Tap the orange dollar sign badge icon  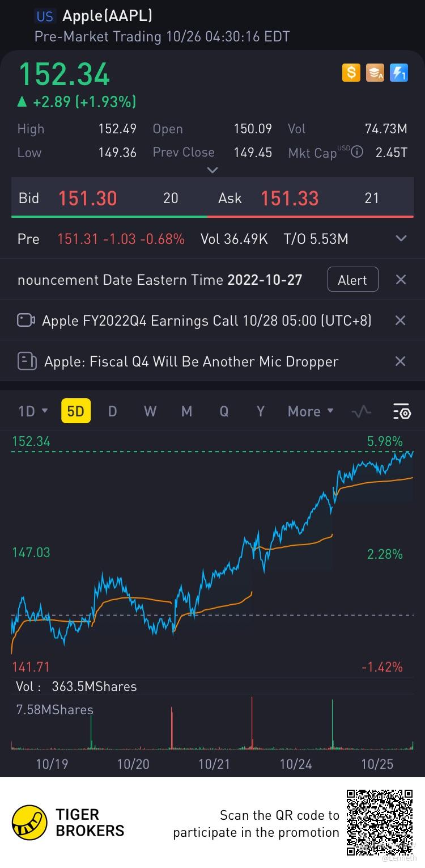(x=351, y=73)
